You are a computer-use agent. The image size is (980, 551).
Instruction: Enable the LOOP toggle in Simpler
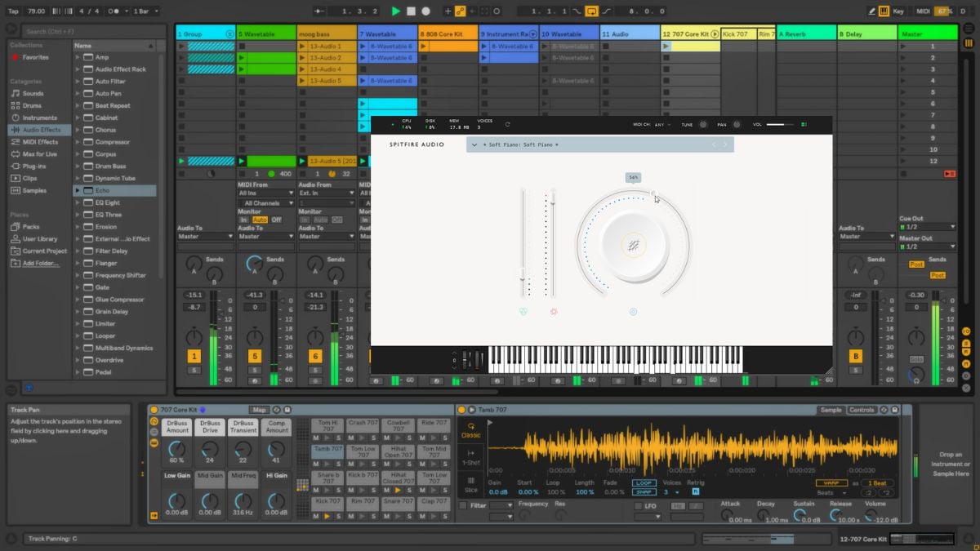point(644,482)
